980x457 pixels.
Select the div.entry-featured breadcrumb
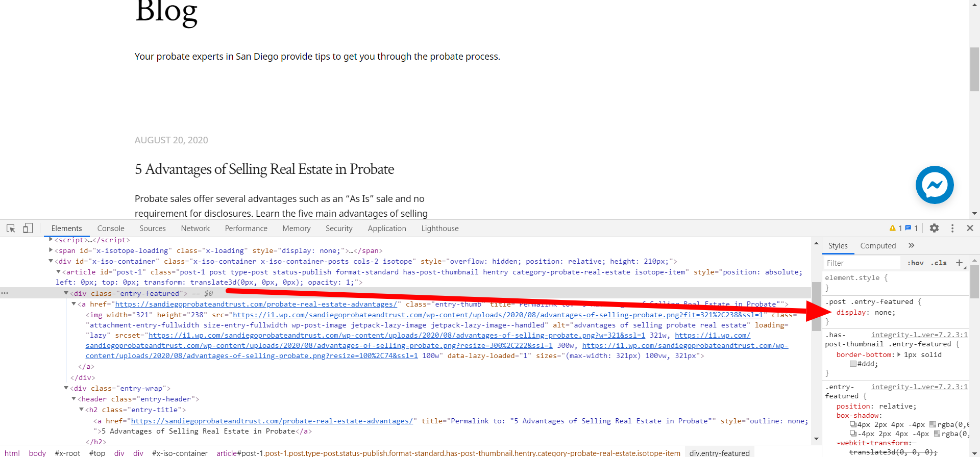point(719,453)
